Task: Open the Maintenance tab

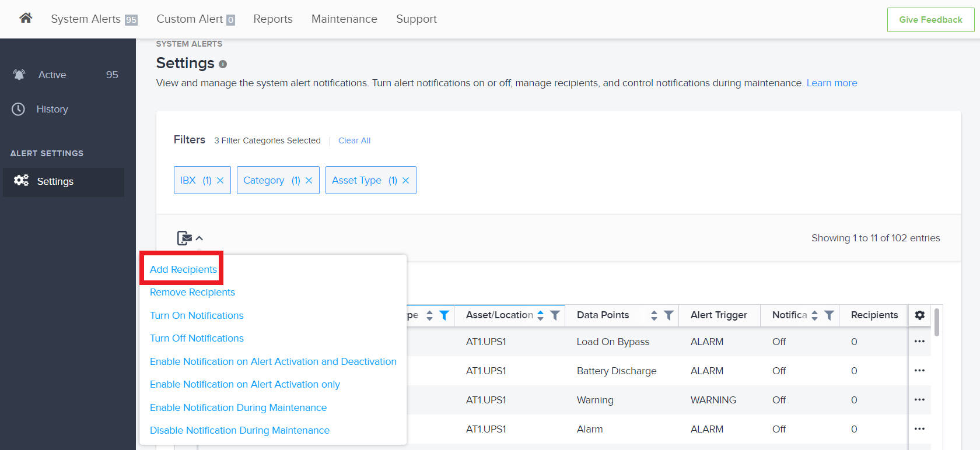Action: 344,19
